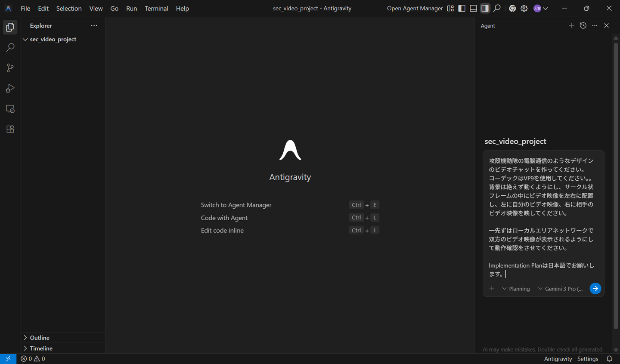Viewport: 620px width, 364px height.
Task: Open the Source Control view
Action: [x=10, y=68]
